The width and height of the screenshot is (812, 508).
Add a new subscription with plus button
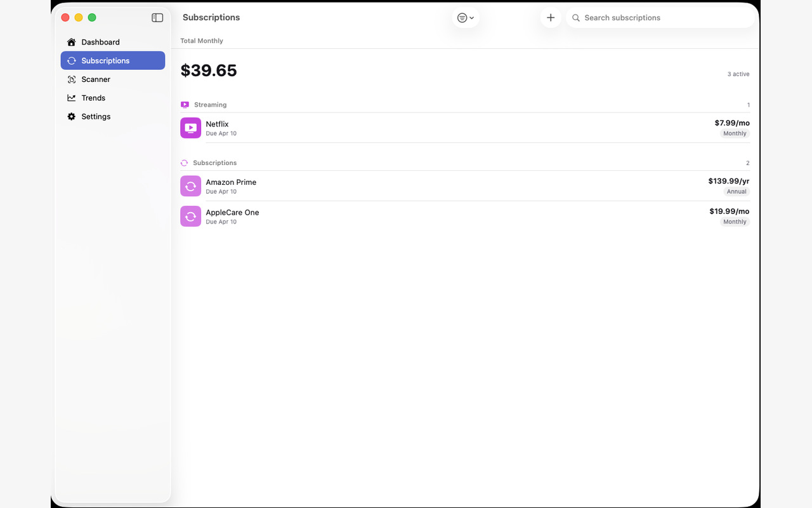(551, 18)
